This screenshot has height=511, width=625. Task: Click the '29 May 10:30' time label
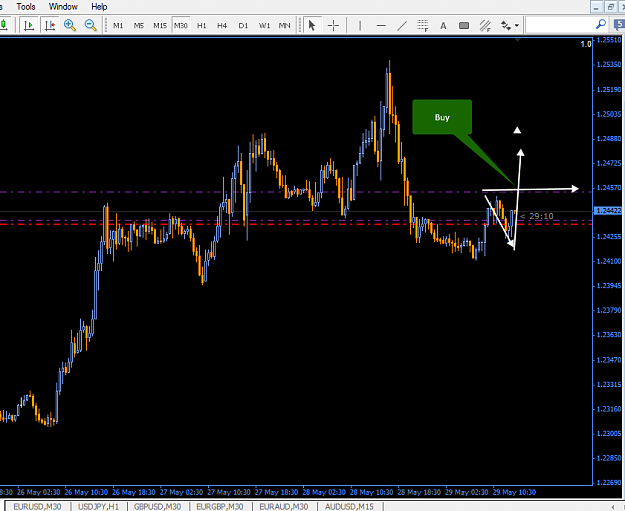click(x=514, y=492)
